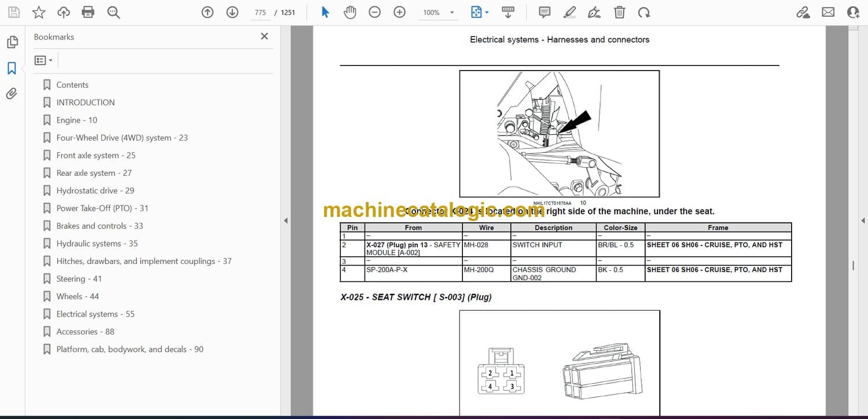Open the Electrical systems - 55 bookmark
Viewport: 868px width, 419px height.
click(x=95, y=314)
